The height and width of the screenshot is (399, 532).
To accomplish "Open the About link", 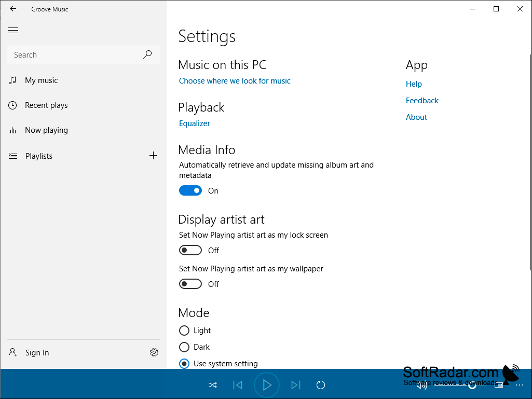I will [x=416, y=117].
